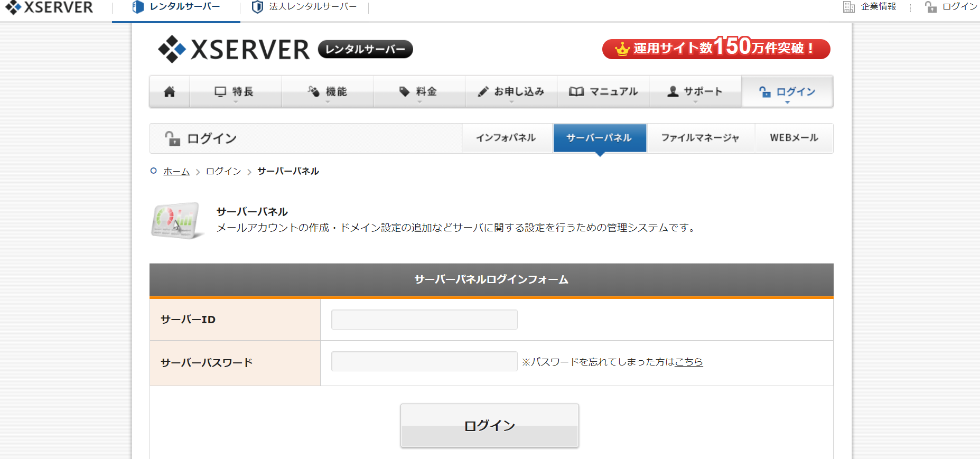Click the サーバーパネル description heading
The image size is (980, 459).
252,212
